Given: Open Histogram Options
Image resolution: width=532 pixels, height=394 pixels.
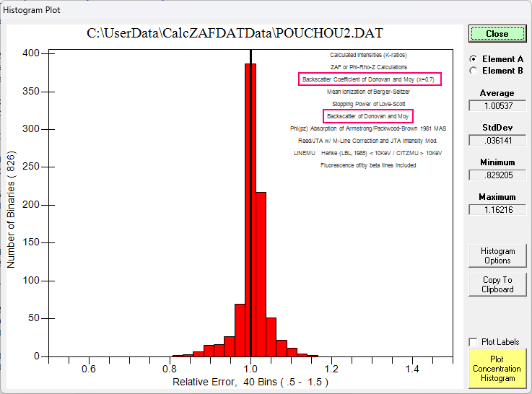Looking at the screenshot, I should [497, 256].
